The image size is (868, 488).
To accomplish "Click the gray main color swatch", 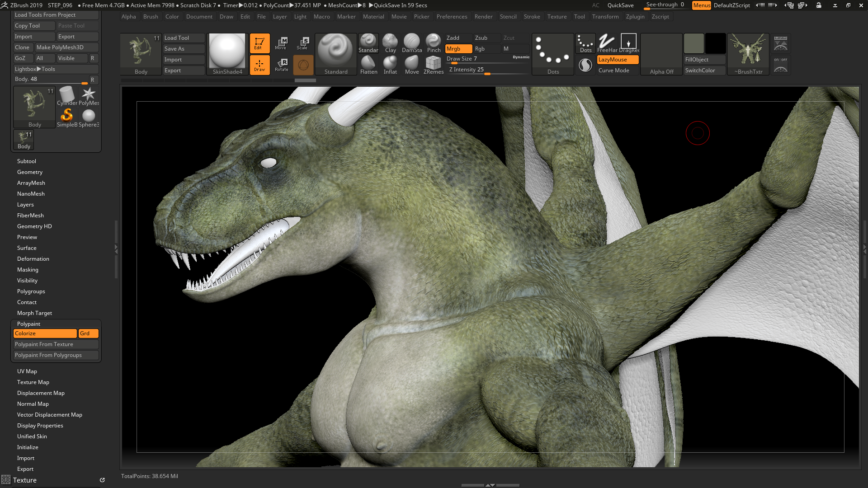I will [693, 43].
